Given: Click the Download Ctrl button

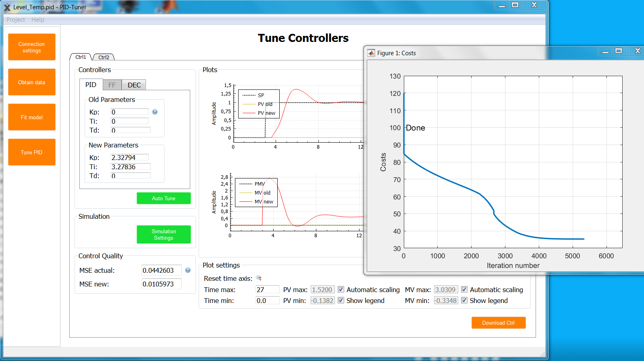Looking at the screenshot, I should (x=499, y=323).
